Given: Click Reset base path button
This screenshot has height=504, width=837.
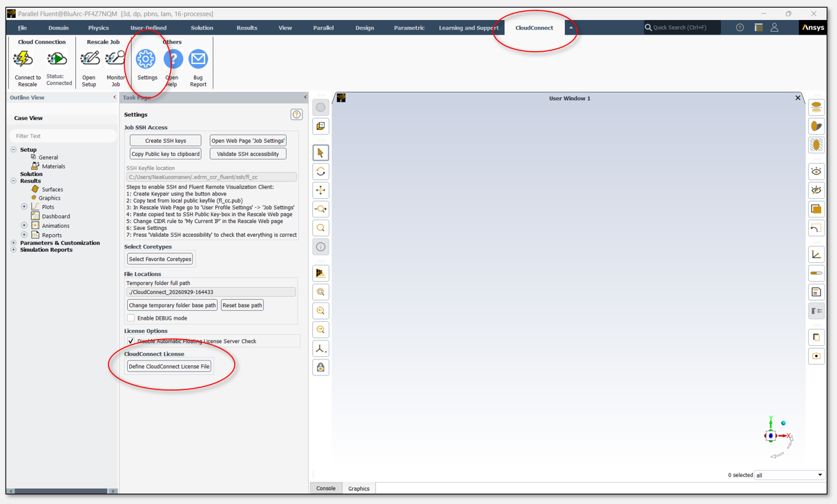Looking at the screenshot, I should [x=242, y=305].
